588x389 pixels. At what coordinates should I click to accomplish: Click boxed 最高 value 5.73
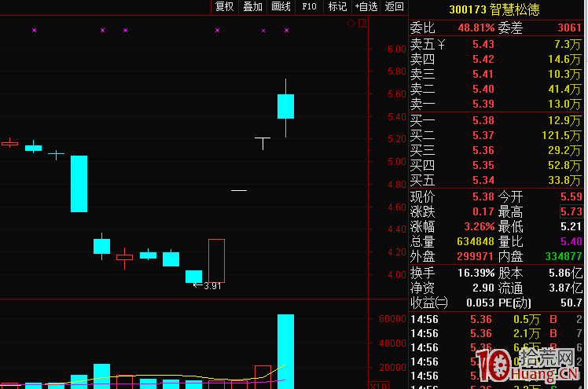click(571, 211)
